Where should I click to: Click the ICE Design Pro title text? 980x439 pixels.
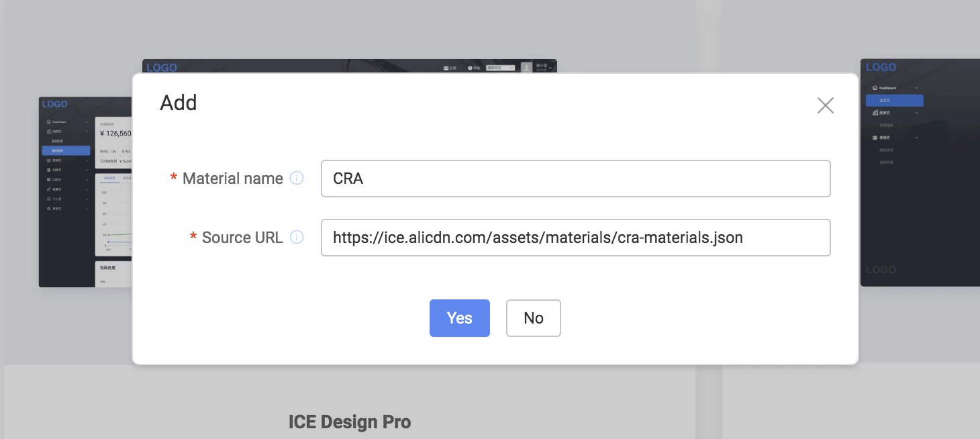[349, 422]
